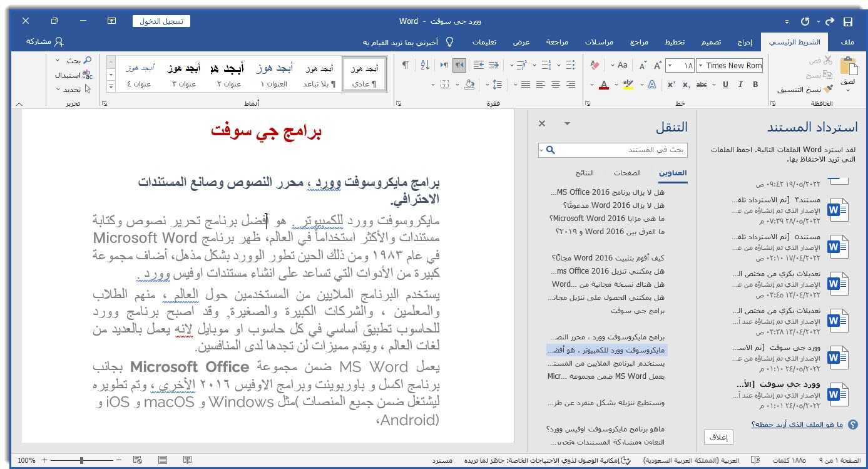Click the Replace (استبدال) button
The width and height of the screenshot is (868, 469).
tap(74, 75)
